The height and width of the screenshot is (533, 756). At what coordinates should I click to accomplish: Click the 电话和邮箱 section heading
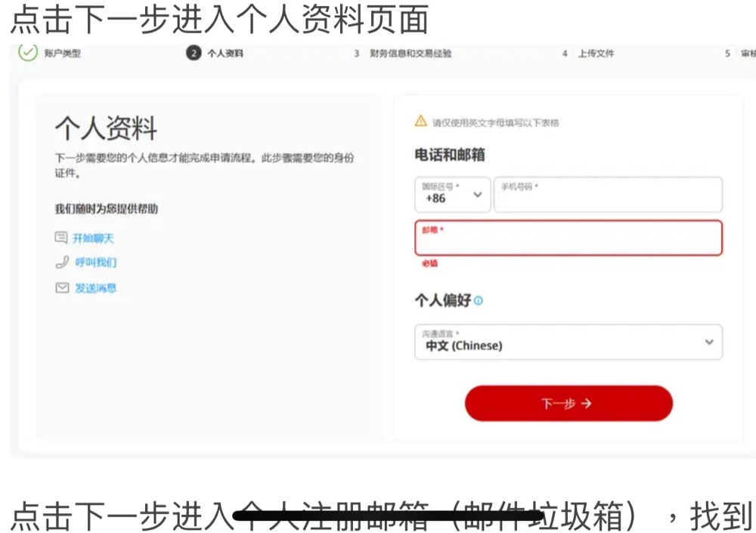[450, 155]
